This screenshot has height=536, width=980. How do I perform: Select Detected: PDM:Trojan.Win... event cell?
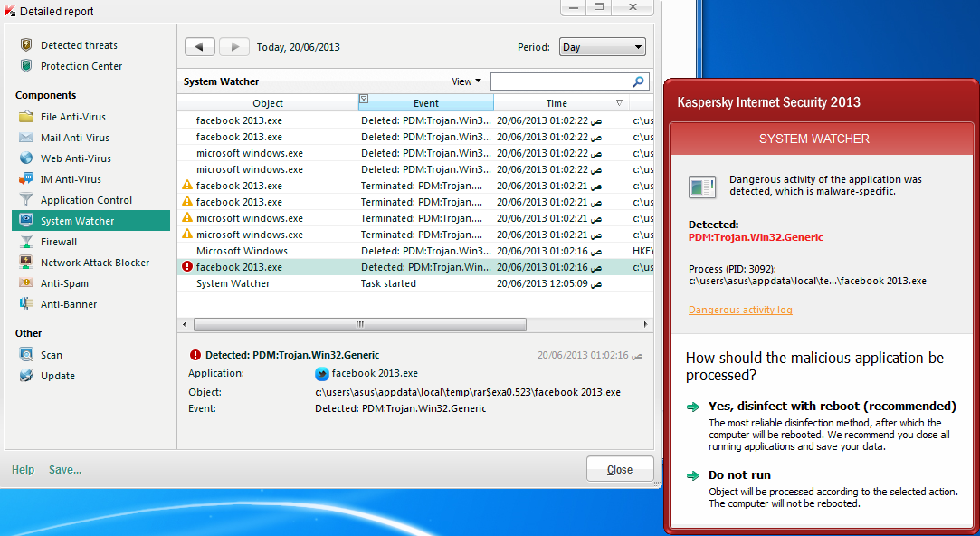point(425,267)
